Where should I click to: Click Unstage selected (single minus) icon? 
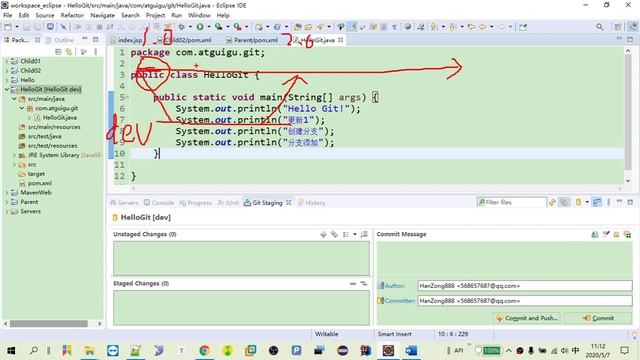click(x=353, y=283)
